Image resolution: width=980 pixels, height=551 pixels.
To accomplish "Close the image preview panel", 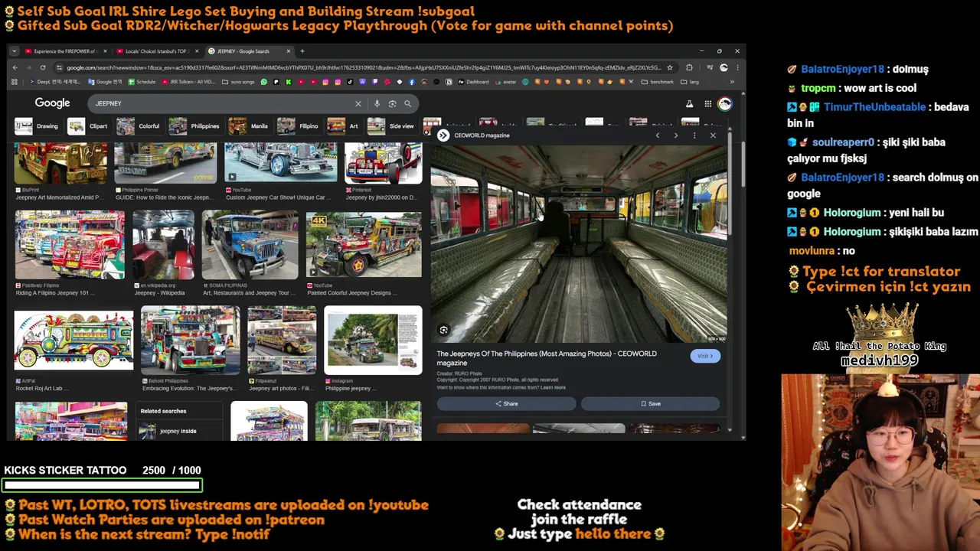I will pyautogui.click(x=713, y=135).
